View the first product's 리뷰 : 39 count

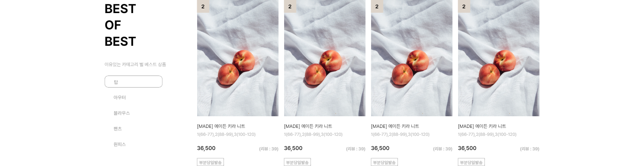point(269,149)
